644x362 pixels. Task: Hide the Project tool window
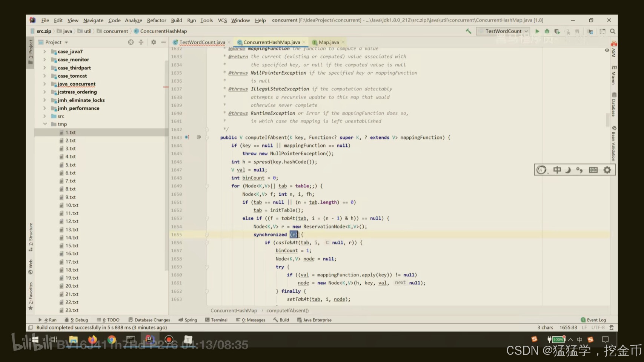coord(163,42)
